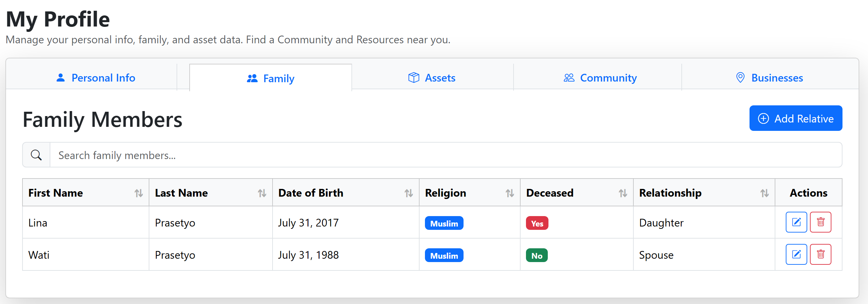Click the Muslim badge in Wati's row
Screen dimensions: 868x304
[444, 256]
